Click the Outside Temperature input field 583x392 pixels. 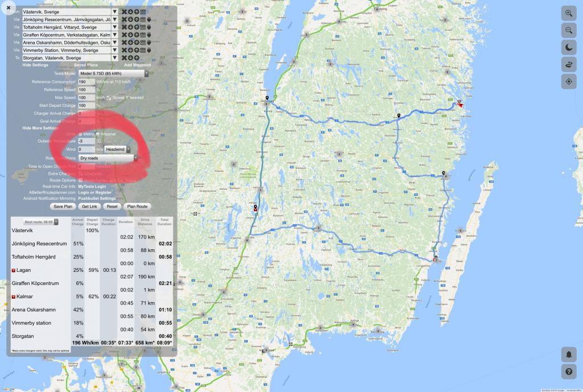(85, 141)
